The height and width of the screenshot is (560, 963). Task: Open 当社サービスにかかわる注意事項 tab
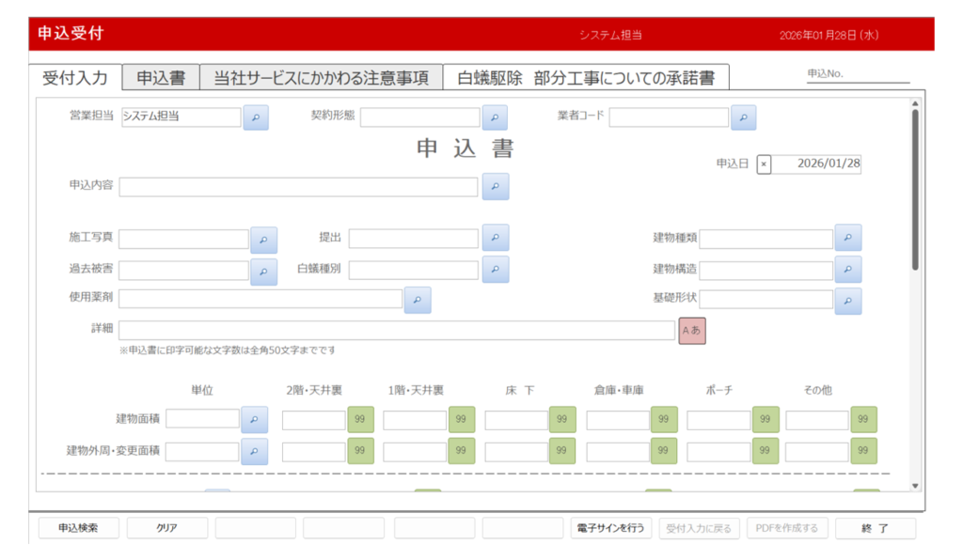(321, 78)
